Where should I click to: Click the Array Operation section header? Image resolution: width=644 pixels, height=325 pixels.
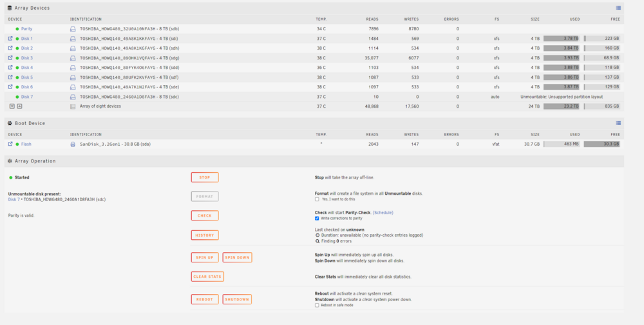click(314, 161)
